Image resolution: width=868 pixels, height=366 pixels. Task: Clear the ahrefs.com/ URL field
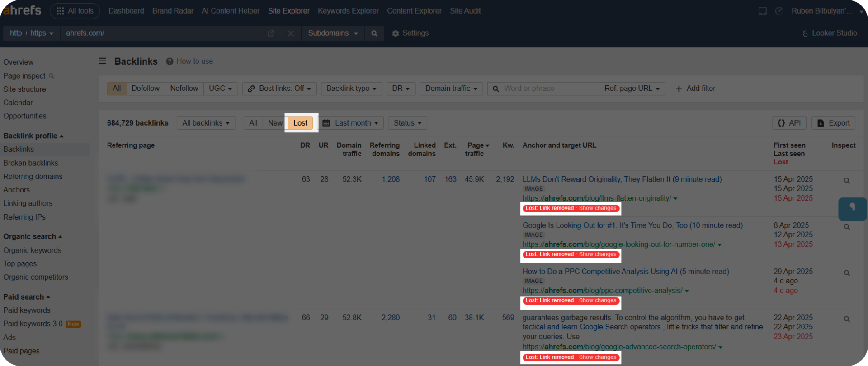coord(291,33)
